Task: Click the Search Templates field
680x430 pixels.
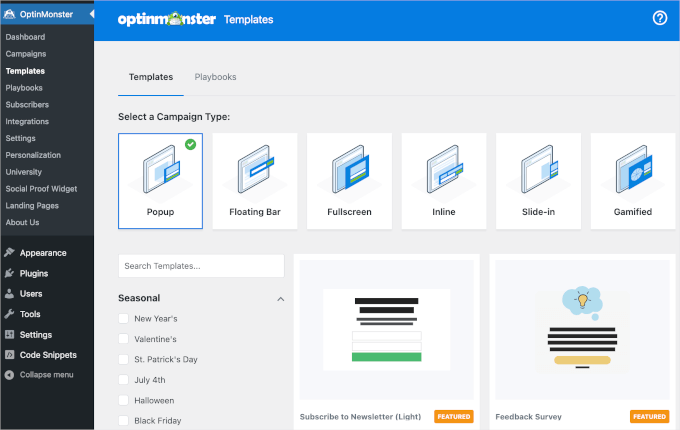Action: [x=201, y=266]
